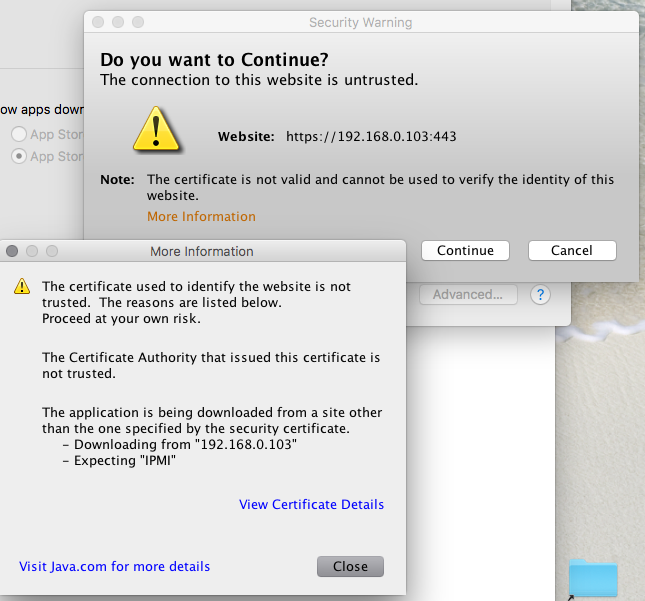Close the Security Warning window
Viewport: 645px width, 601px height.
click(x=98, y=22)
